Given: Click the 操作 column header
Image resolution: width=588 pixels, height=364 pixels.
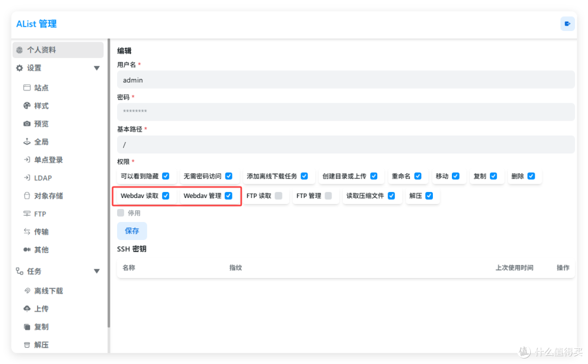Looking at the screenshot, I should (x=563, y=268).
